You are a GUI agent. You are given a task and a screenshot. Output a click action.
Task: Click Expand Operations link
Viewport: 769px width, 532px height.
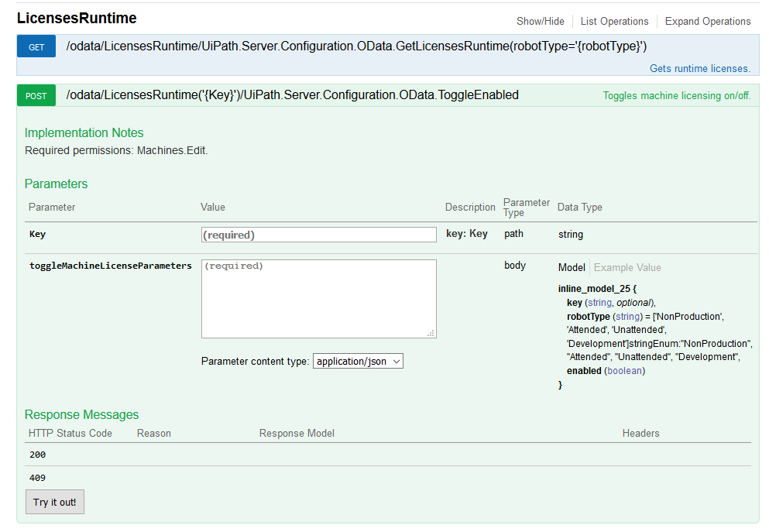tap(707, 21)
